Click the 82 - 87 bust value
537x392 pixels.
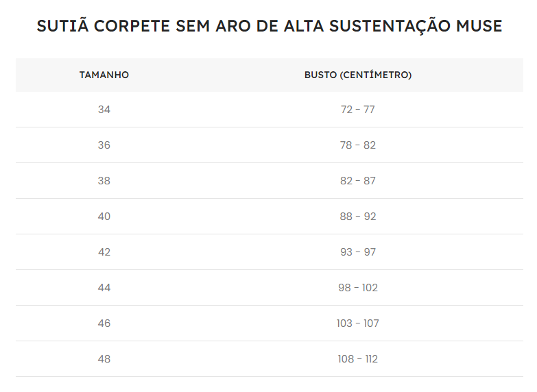click(358, 181)
